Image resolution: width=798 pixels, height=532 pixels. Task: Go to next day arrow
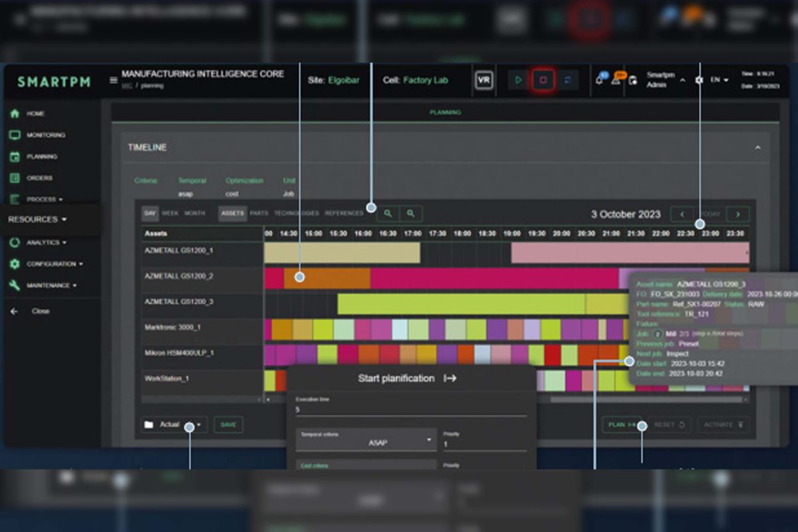tap(737, 214)
